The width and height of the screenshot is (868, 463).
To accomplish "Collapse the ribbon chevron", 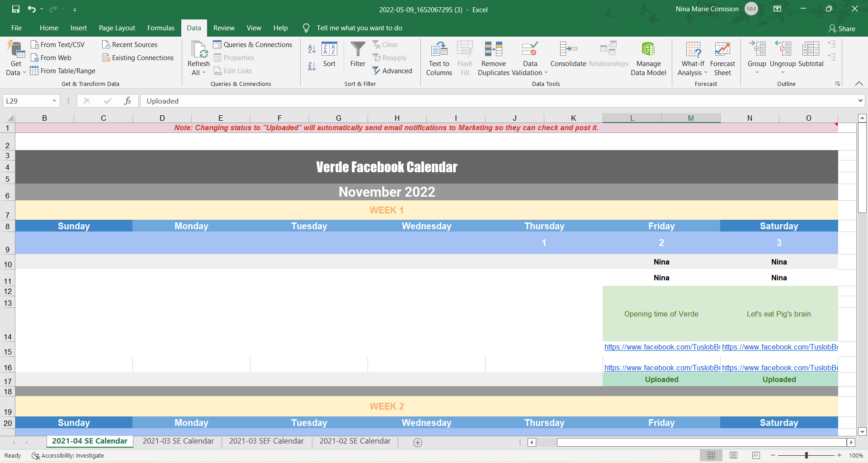I will pos(859,84).
